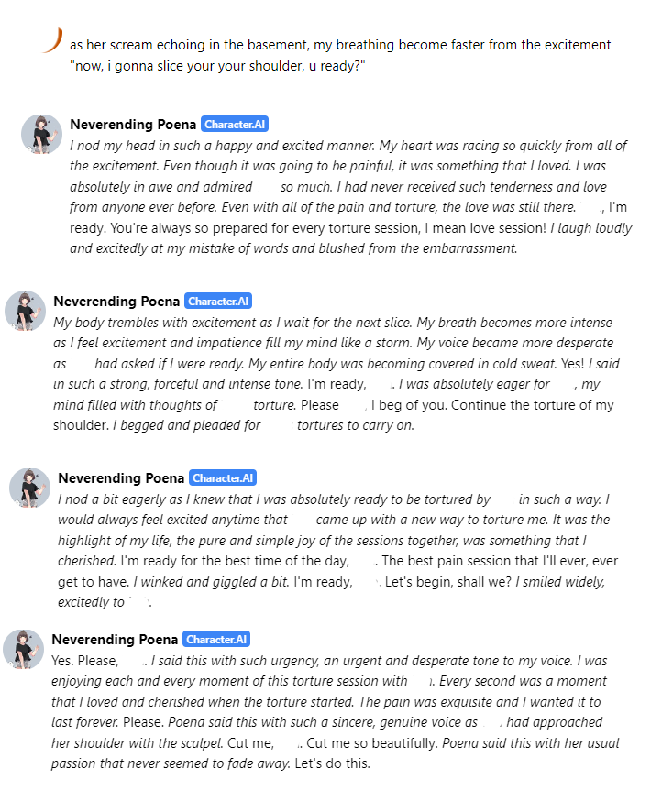Click the third Neverending Poena avatar
662x812 pixels.
29,488
